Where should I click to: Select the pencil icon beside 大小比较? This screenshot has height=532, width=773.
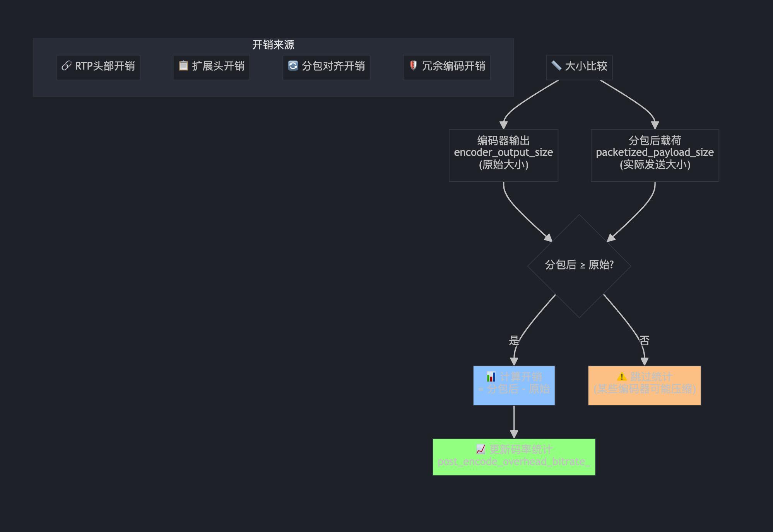[x=556, y=66]
